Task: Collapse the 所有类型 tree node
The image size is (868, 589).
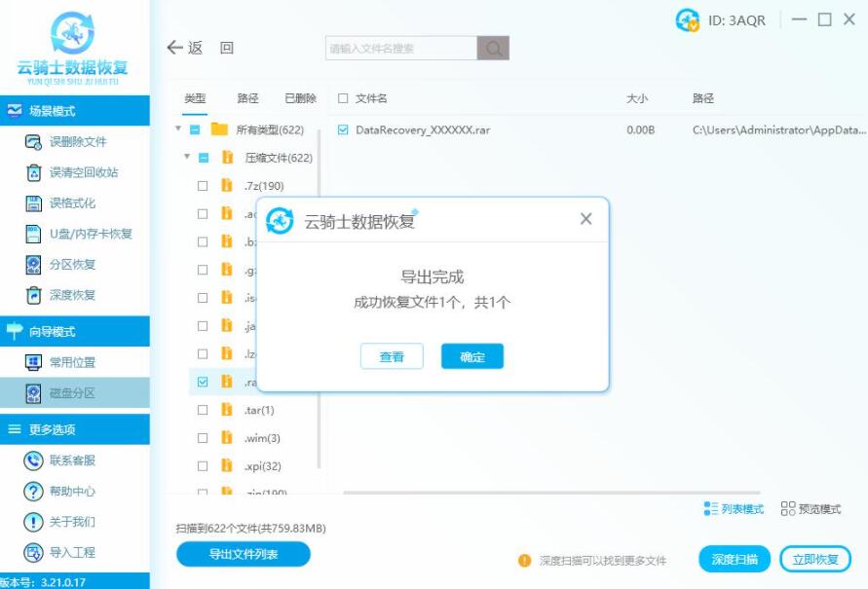Action: pyautogui.click(x=178, y=129)
